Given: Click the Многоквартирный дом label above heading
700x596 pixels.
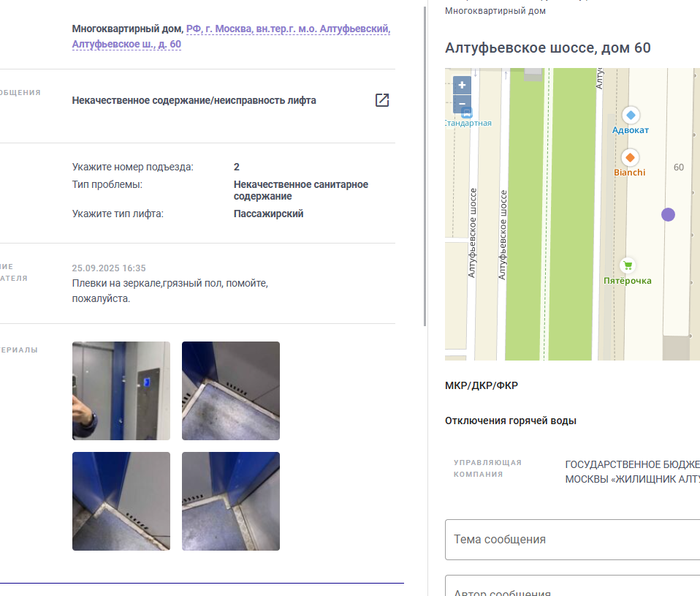Looking at the screenshot, I should point(495,11).
